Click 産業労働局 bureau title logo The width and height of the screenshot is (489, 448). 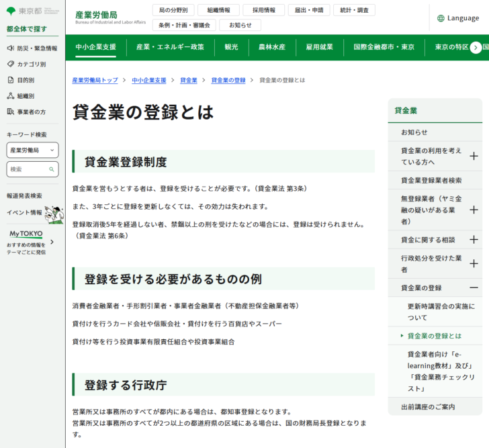coord(110,17)
